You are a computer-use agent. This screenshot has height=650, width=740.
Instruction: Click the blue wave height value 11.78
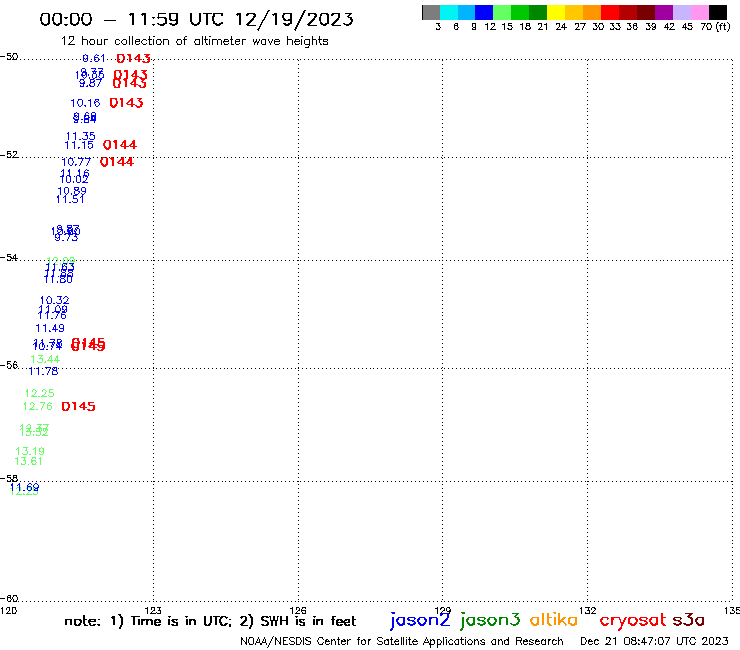click(43, 371)
